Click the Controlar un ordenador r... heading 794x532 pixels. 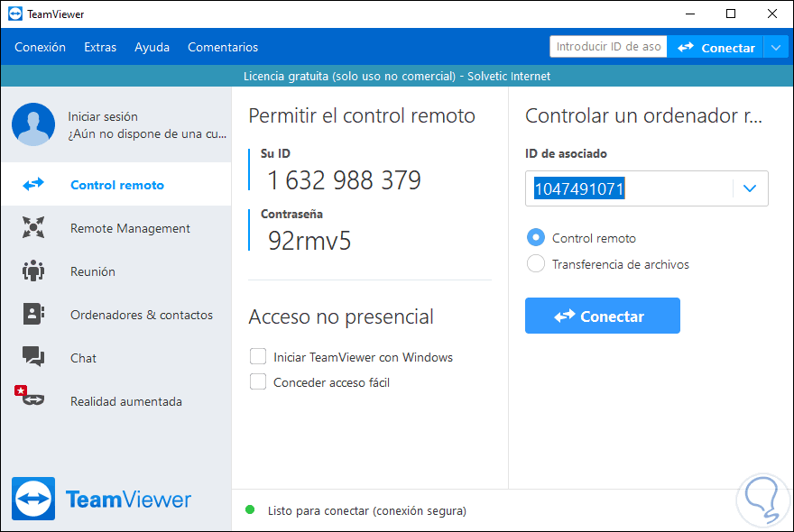point(643,115)
